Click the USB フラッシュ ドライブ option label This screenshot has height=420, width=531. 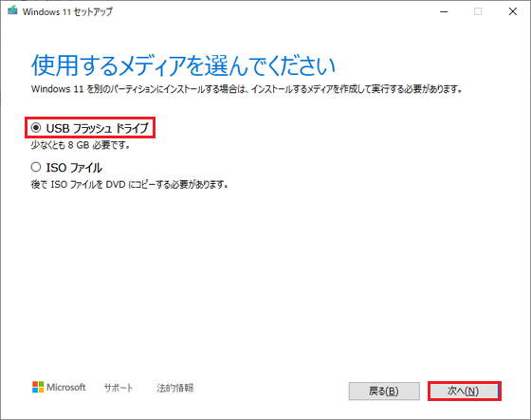98,128
